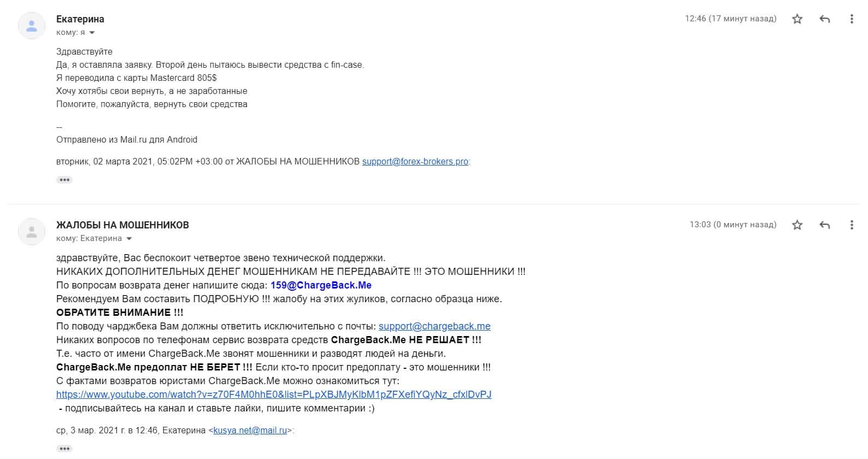868x459 pixels.
Task: Reply to Екатерина's message with arrow icon
Action: pyautogui.click(x=825, y=19)
